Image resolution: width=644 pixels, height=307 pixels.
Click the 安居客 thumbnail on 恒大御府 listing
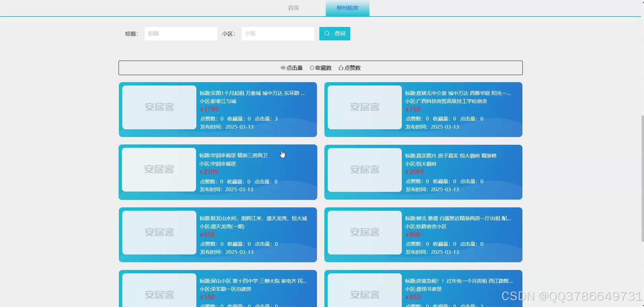(x=364, y=169)
